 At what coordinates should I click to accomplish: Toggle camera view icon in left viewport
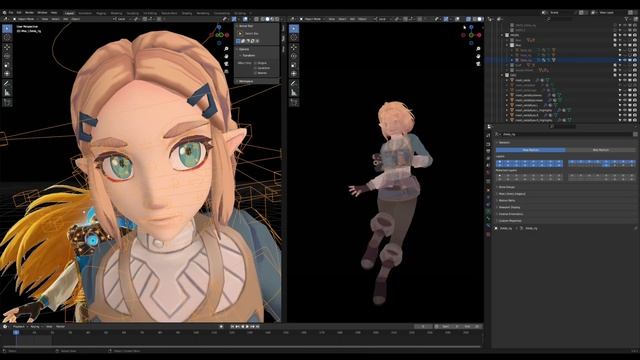point(226,64)
